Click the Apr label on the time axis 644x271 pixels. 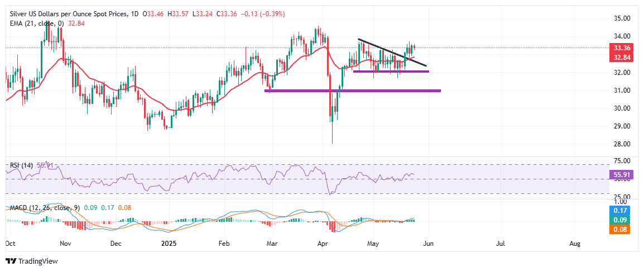pyautogui.click(x=322, y=244)
